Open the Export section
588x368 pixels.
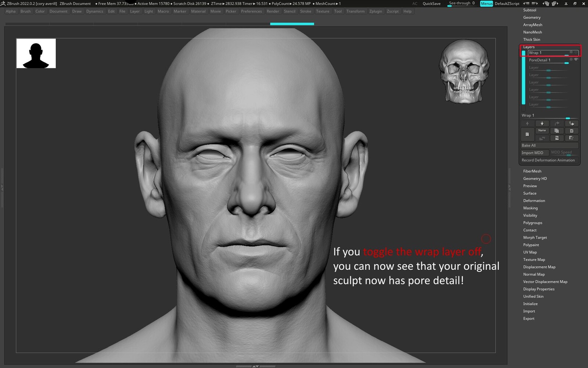529,319
